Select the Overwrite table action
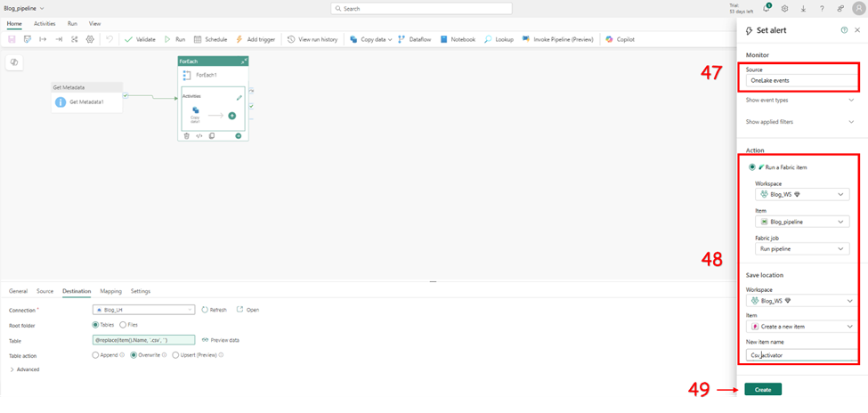The width and height of the screenshot is (868, 413). click(134, 355)
